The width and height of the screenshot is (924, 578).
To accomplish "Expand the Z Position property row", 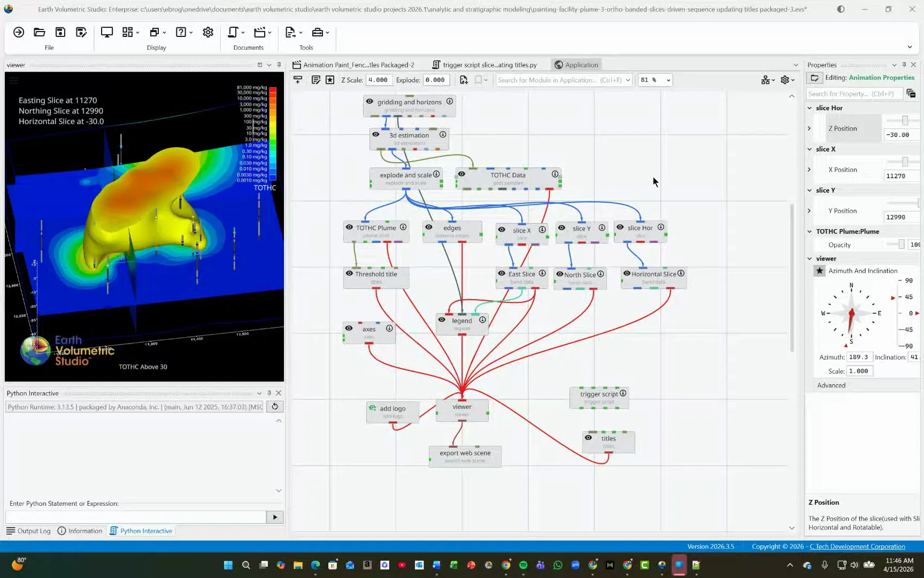I will [809, 128].
